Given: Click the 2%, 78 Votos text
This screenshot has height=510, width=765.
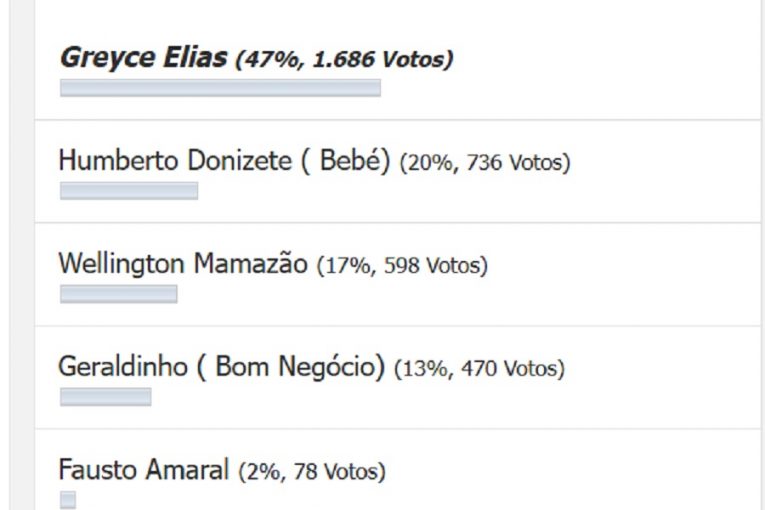Looking at the screenshot, I should [x=311, y=472].
